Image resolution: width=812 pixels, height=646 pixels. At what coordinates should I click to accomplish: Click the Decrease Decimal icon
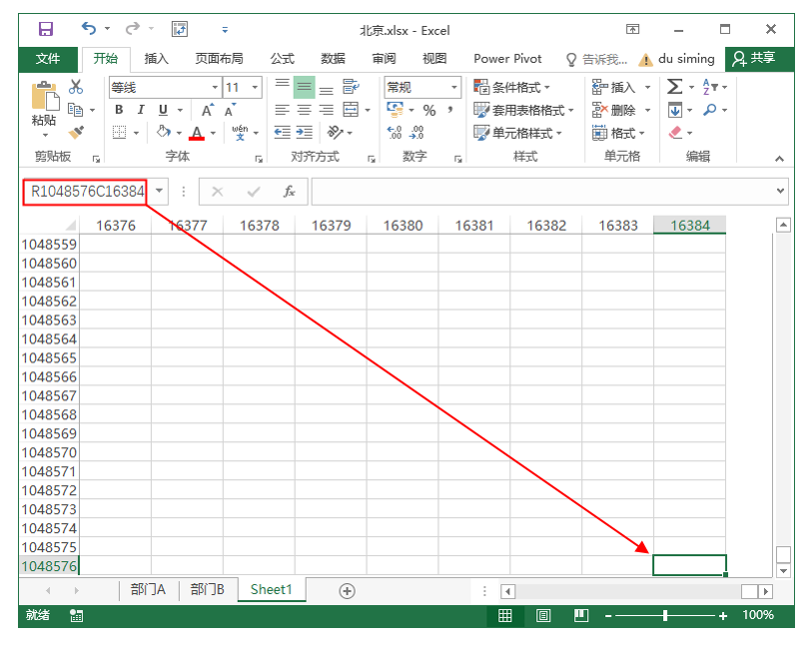(x=416, y=133)
